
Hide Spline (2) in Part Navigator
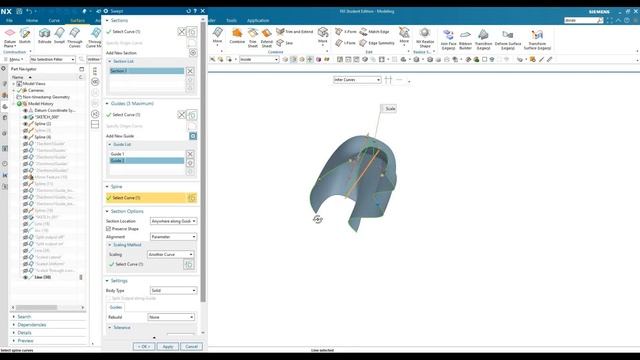(25, 124)
